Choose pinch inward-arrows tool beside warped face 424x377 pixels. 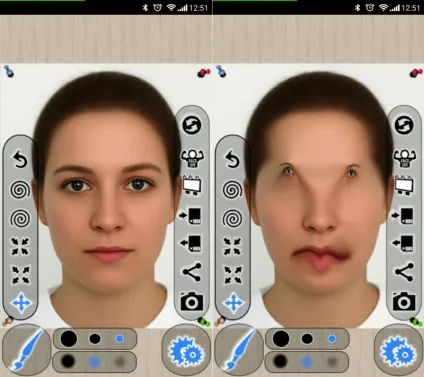click(x=232, y=246)
